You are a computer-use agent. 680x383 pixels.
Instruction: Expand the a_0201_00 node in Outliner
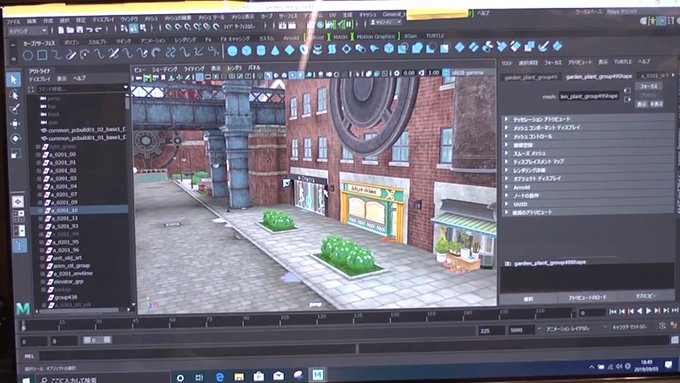39,154
